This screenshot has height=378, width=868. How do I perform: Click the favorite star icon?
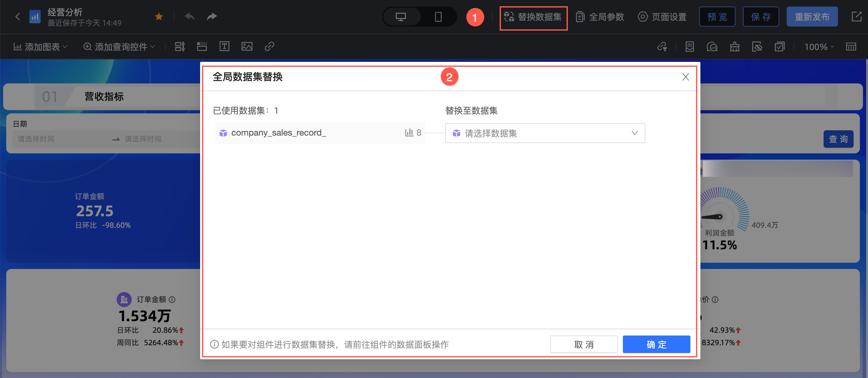coord(159,17)
